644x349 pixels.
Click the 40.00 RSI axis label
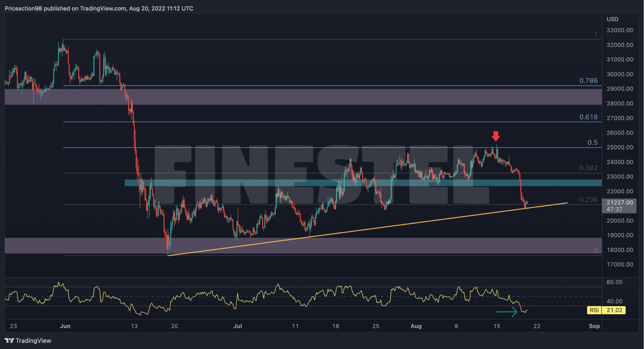click(614, 301)
